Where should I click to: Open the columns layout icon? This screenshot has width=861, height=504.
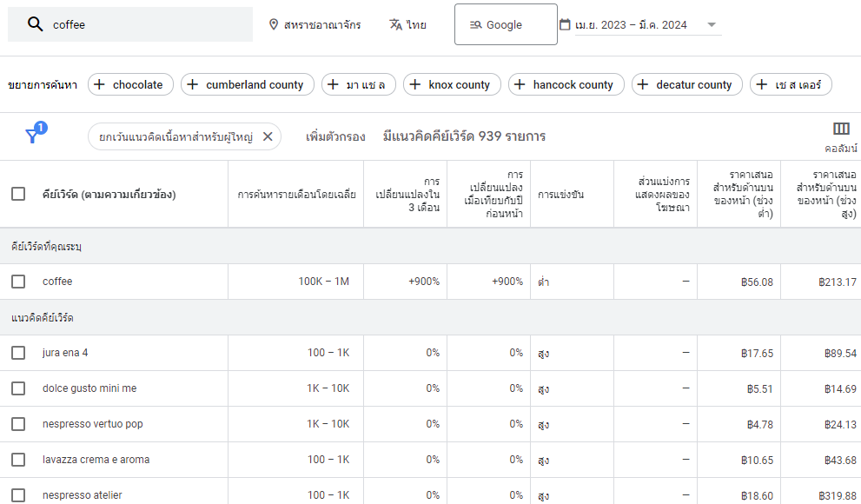[x=840, y=129]
